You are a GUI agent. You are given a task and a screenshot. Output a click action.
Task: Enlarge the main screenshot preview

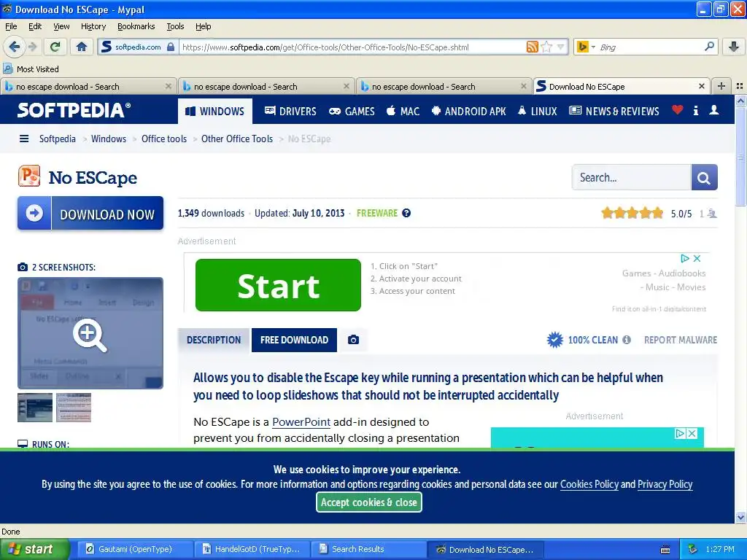(90, 333)
